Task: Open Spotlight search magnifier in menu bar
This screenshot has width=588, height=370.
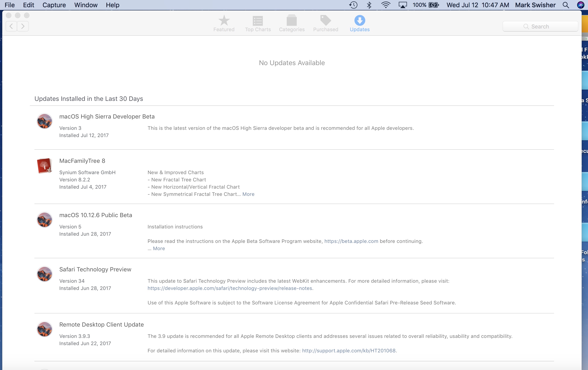Action: click(566, 5)
